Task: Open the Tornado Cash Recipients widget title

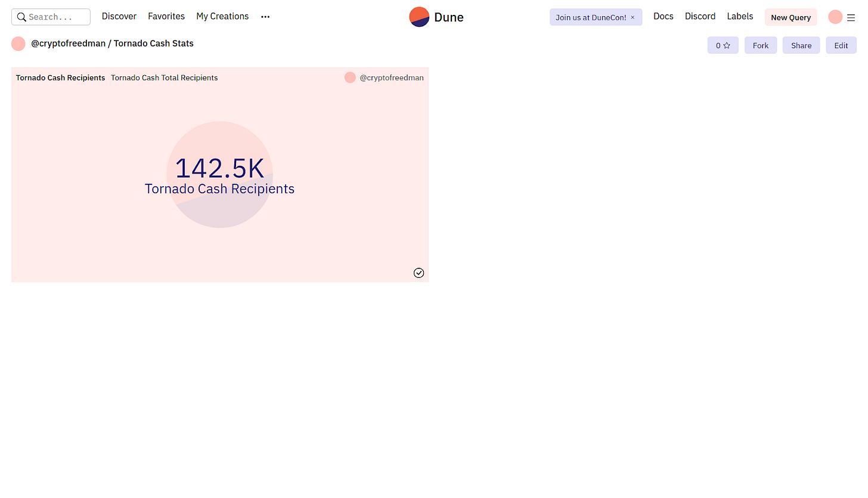Action: click(x=60, y=78)
